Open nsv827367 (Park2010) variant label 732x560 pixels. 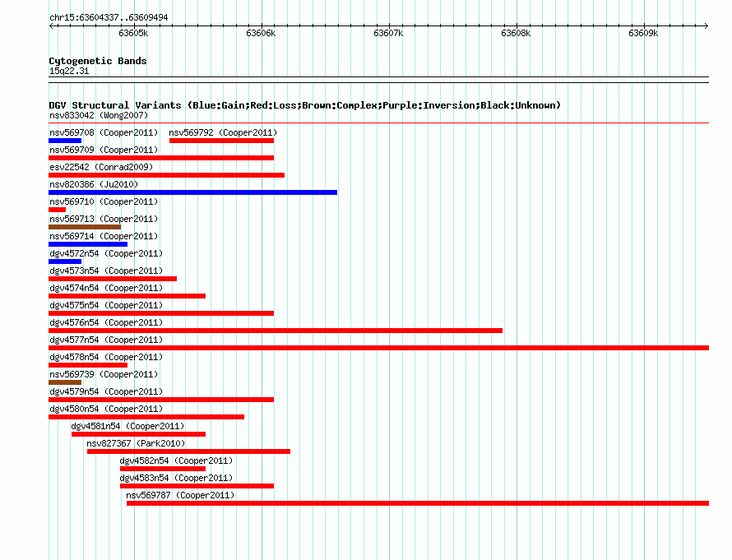[136, 443]
